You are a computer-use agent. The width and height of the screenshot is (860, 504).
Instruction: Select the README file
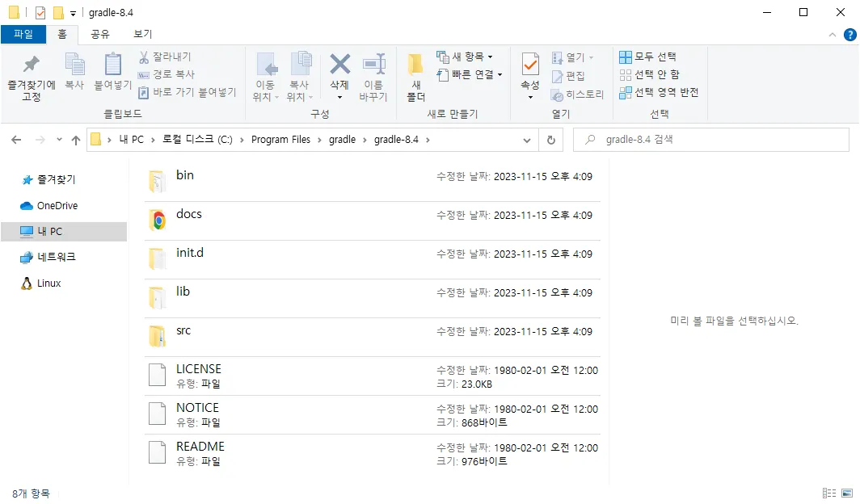373,454
